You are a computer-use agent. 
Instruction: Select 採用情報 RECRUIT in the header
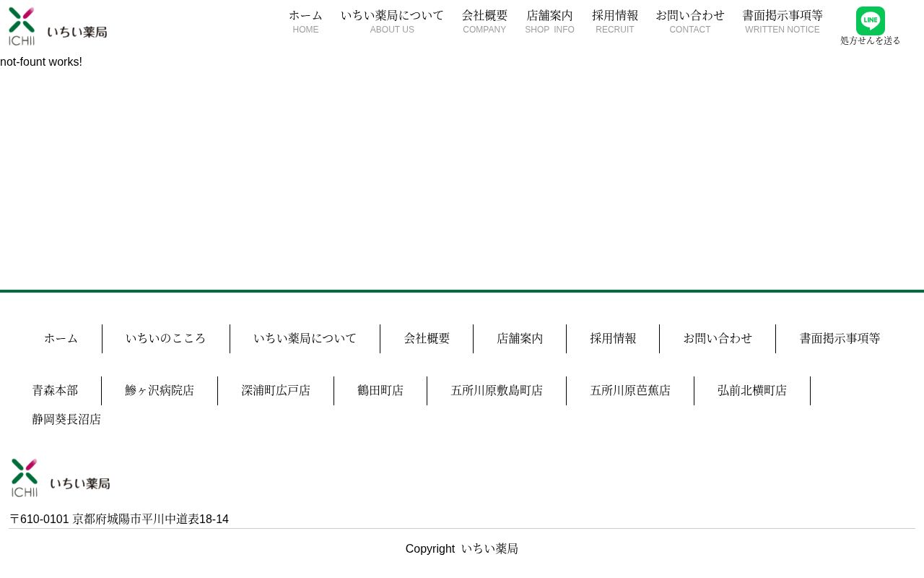pos(615,22)
